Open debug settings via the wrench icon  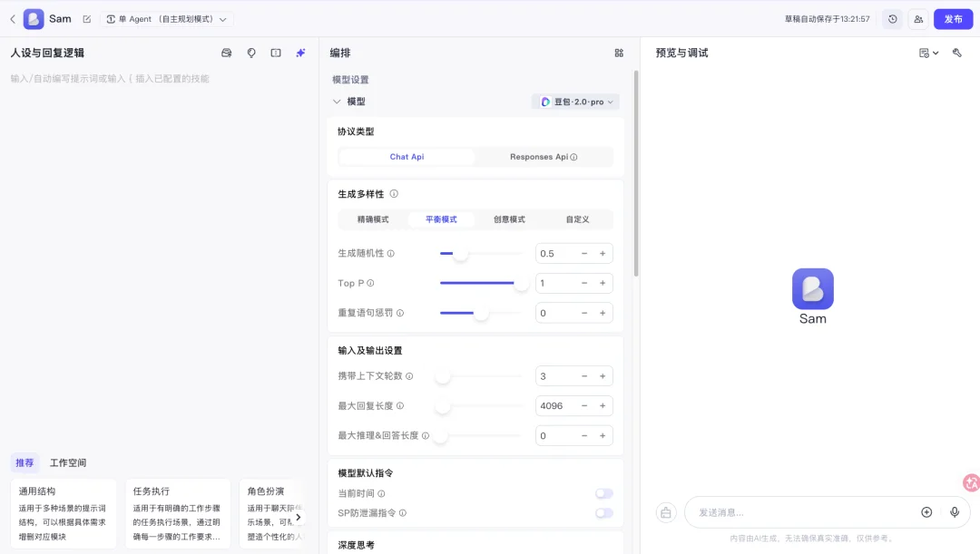[956, 53]
